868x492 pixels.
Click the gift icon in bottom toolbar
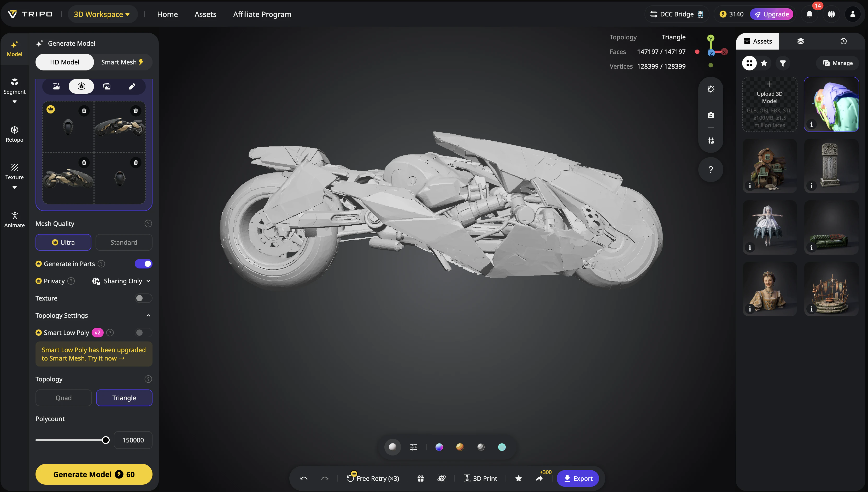[x=421, y=478]
